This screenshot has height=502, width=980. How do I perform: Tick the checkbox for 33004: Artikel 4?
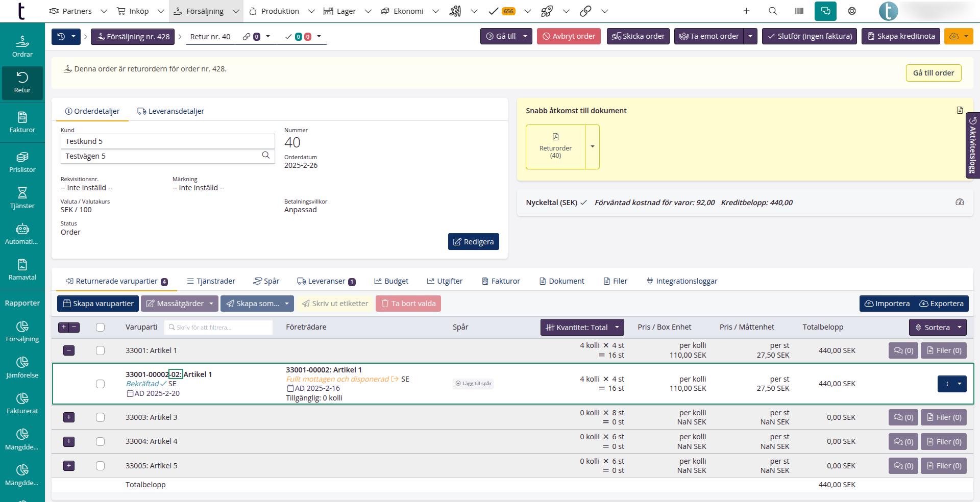coord(100,441)
